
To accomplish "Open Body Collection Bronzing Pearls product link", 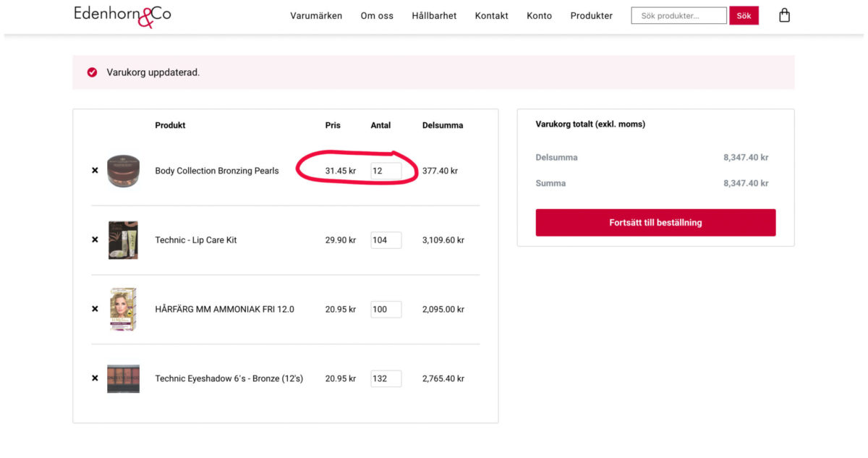I will (x=217, y=171).
